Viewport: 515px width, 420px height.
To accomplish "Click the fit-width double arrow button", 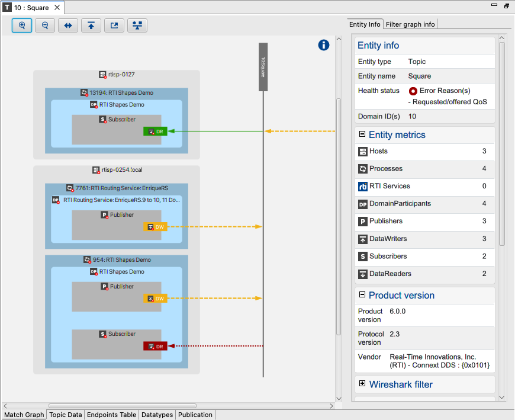I will click(x=68, y=25).
